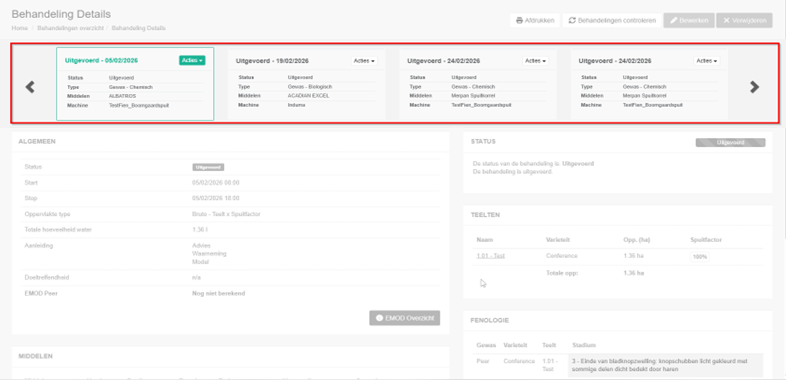Image resolution: width=786 pixels, height=380 pixels.
Task: Click the Uitgevoerd badge in STATUS panel header
Action: coord(730,142)
